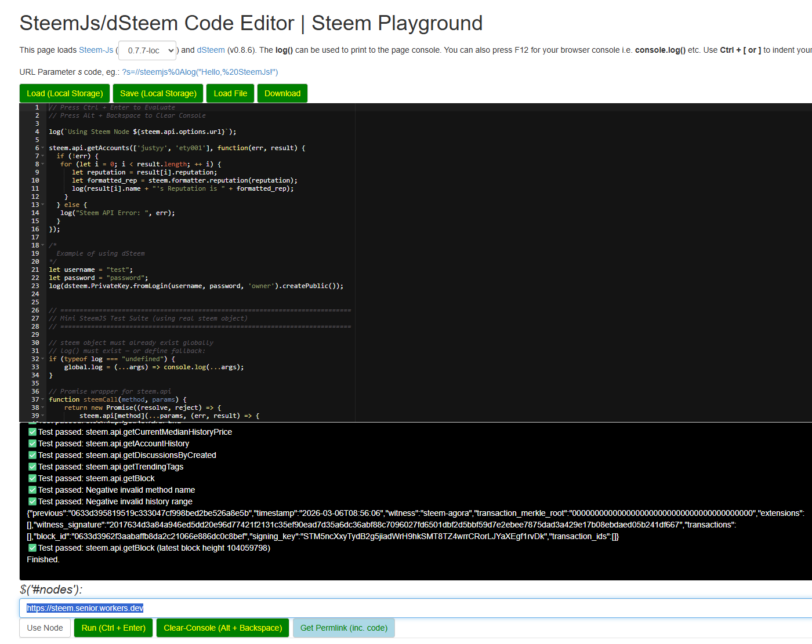Click the Steem-Js link
The width and height of the screenshot is (812, 644).
point(96,50)
